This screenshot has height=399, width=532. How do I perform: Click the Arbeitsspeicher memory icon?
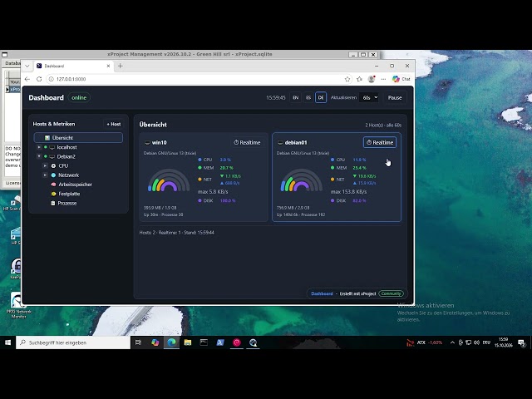(53, 185)
